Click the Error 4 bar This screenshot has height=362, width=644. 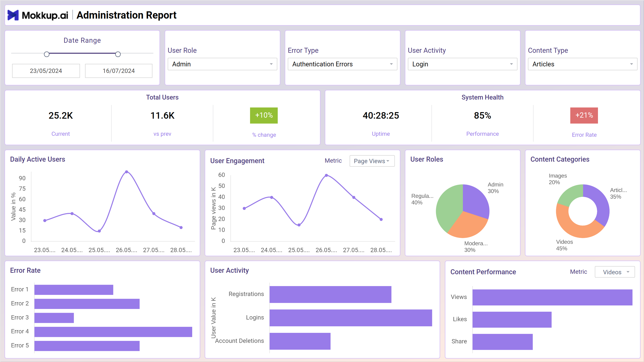tap(113, 332)
